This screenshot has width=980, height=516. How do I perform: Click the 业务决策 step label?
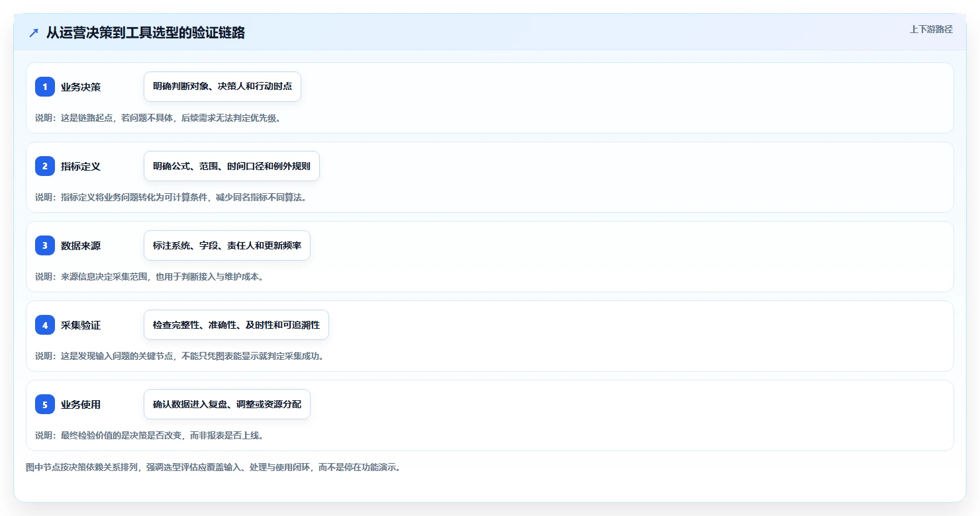81,87
